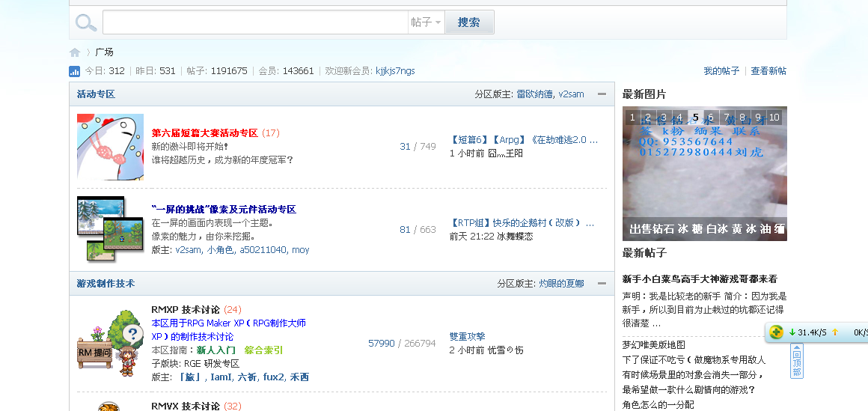Open 第六届短篇大赛活动专区 forum
Viewport: 868px width, 411px height.
(x=205, y=133)
